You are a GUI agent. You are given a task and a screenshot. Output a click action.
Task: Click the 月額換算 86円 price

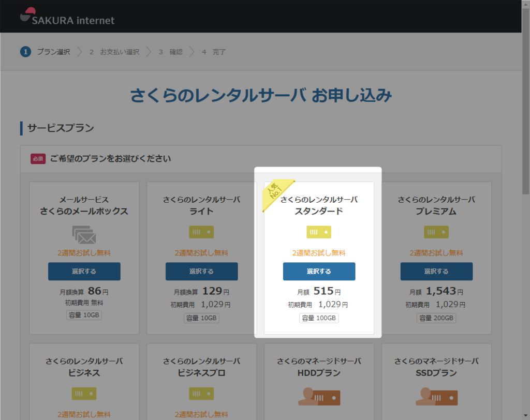pyautogui.click(x=84, y=291)
